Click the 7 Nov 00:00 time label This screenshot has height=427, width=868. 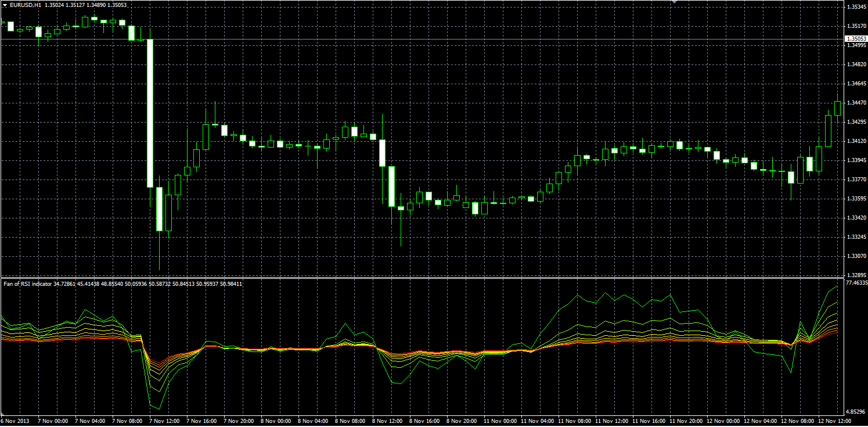click(x=53, y=421)
